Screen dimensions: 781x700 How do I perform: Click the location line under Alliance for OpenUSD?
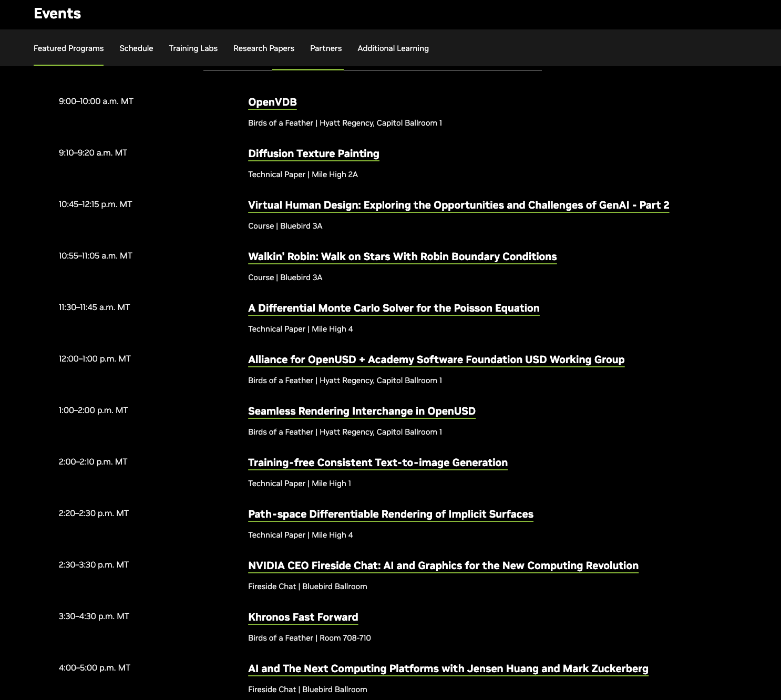point(345,380)
